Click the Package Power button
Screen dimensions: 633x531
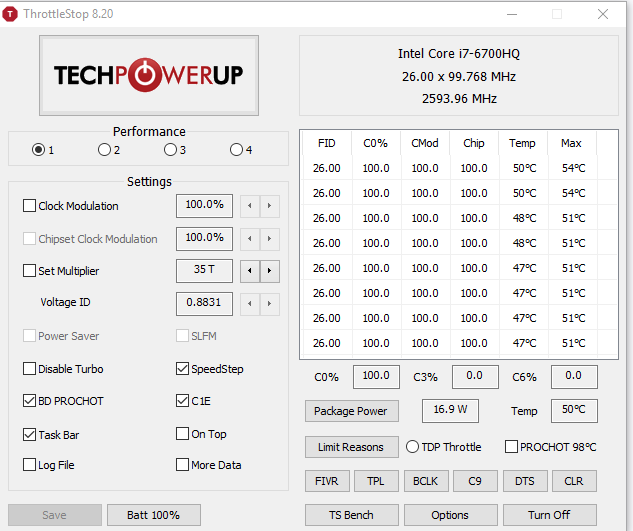352,411
